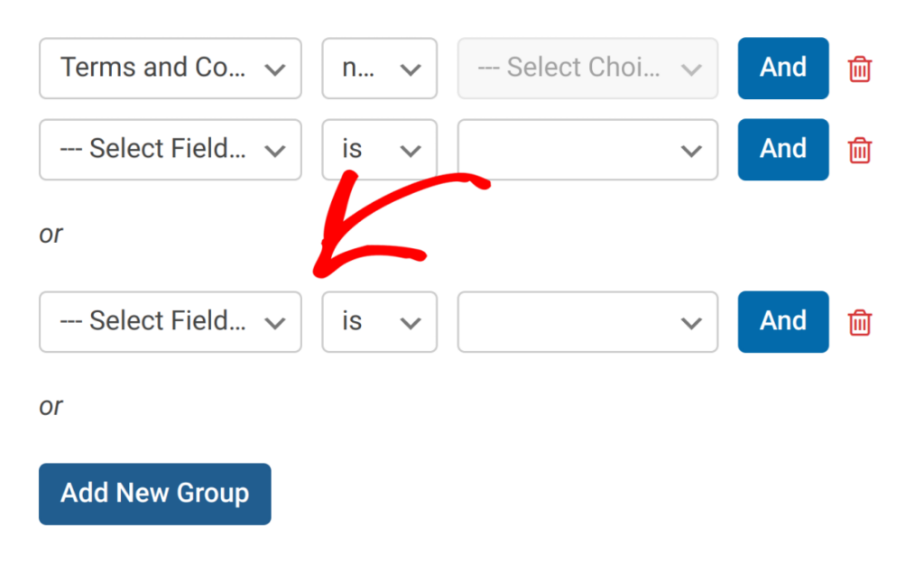Click the chevron inside the empty value dropdown
The width and height of the screenshot is (924, 563).
(692, 150)
